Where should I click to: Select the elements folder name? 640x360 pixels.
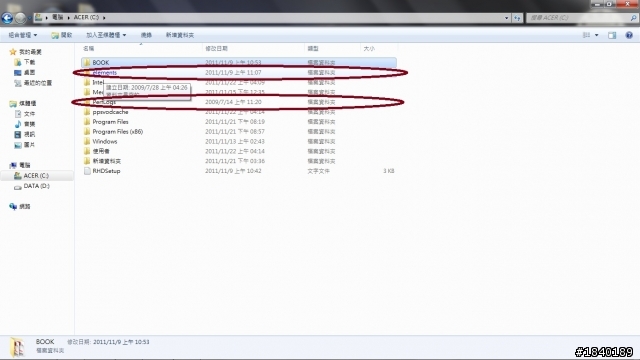pos(104,73)
